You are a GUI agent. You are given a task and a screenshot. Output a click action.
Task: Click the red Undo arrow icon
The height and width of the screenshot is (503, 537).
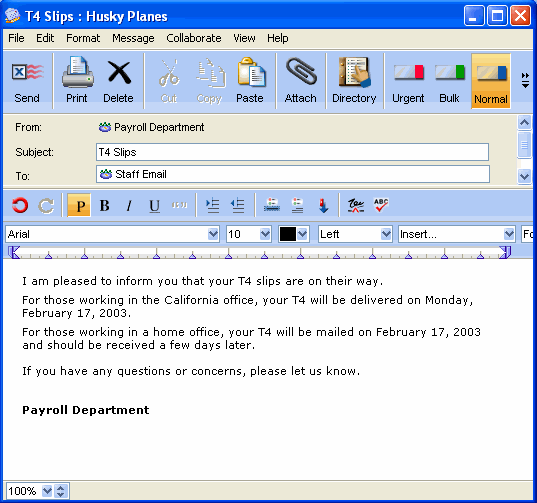point(20,205)
